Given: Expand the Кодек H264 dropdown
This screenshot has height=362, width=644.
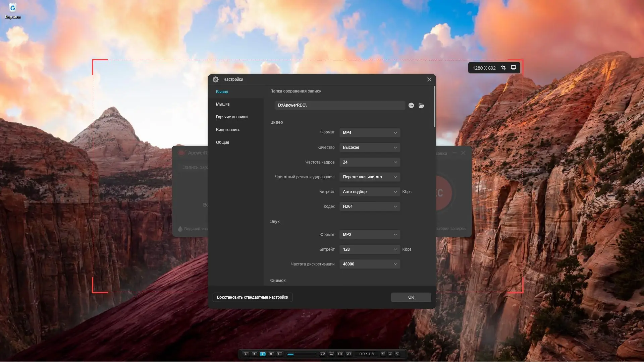Looking at the screenshot, I should point(369,206).
